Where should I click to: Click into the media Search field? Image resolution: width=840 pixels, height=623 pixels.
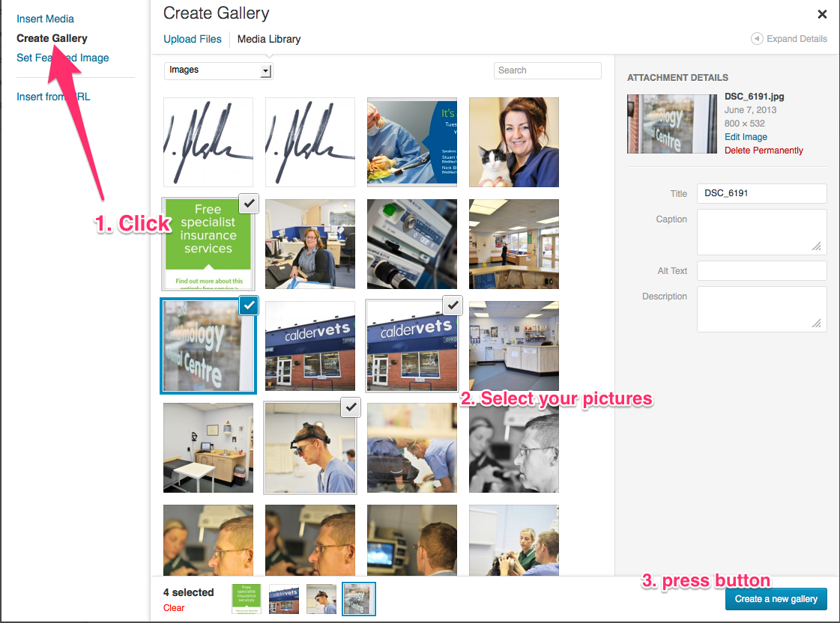(x=547, y=70)
